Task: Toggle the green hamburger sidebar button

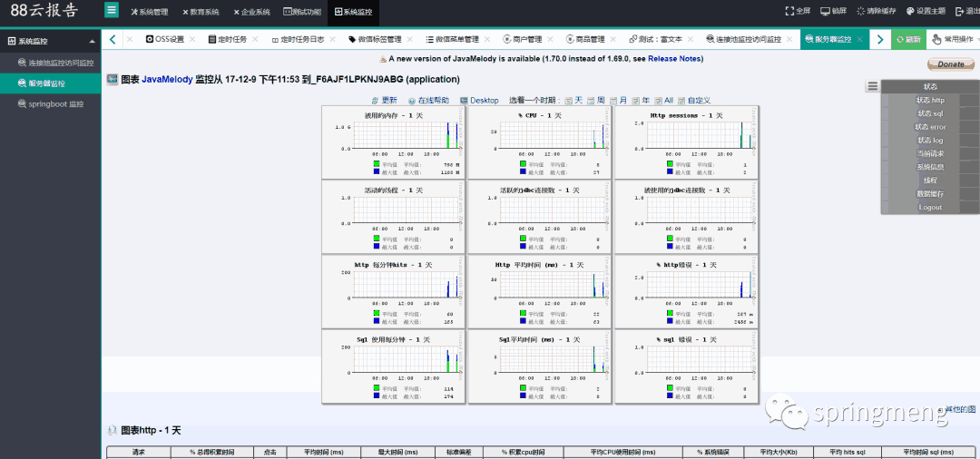Action: [112, 11]
